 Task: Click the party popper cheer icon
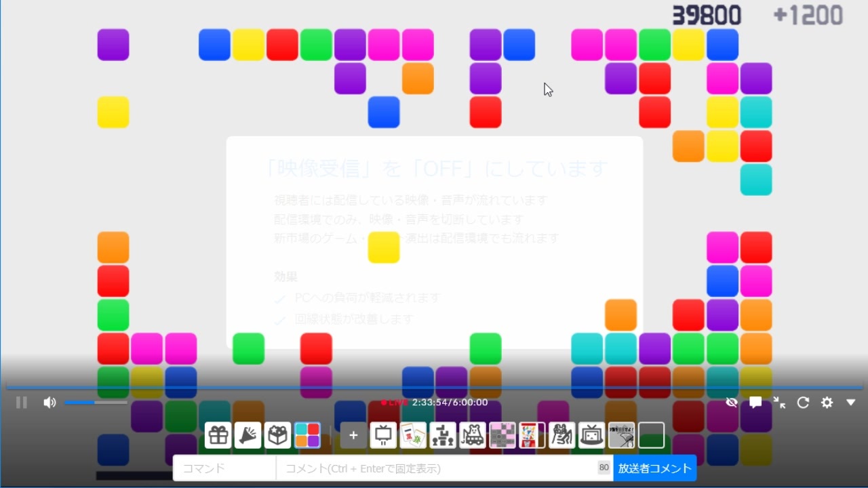248,435
